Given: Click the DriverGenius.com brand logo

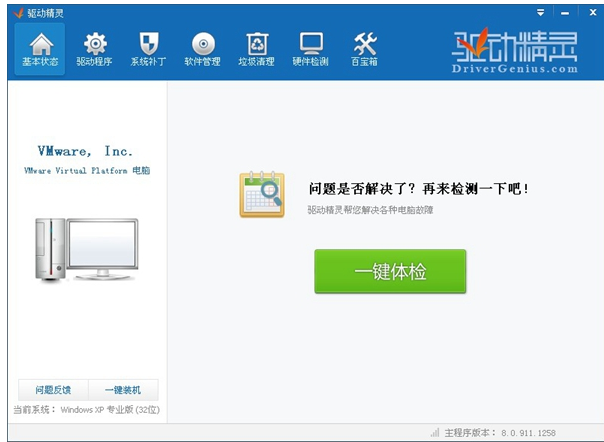Looking at the screenshot, I should coord(516,50).
